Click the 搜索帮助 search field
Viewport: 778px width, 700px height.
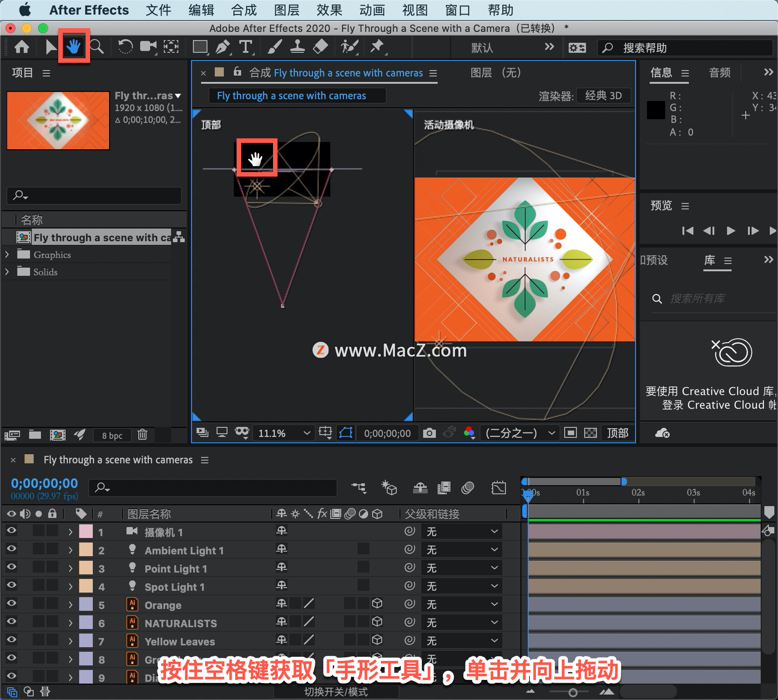(x=685, y=48)
